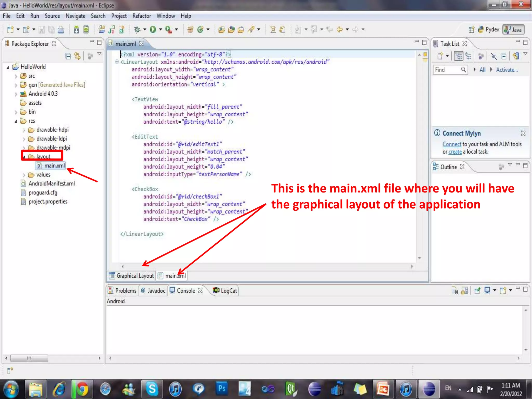Toggle Categorized presentation in Task List
532x399 pixels.
coord(458,56)
